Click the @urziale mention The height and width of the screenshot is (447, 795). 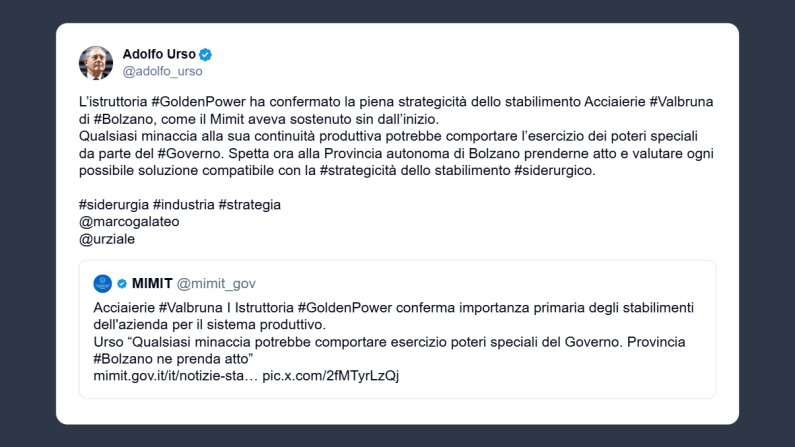(x=105, y=237)
